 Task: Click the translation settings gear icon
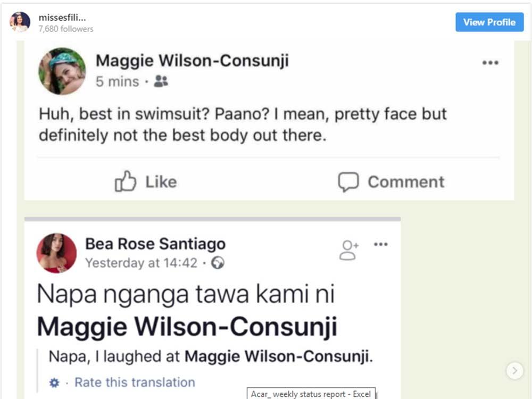(54, 383)
